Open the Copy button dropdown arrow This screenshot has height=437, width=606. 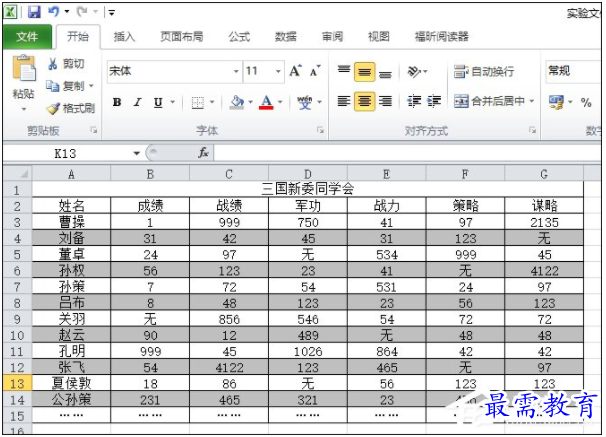click(92, 86)
